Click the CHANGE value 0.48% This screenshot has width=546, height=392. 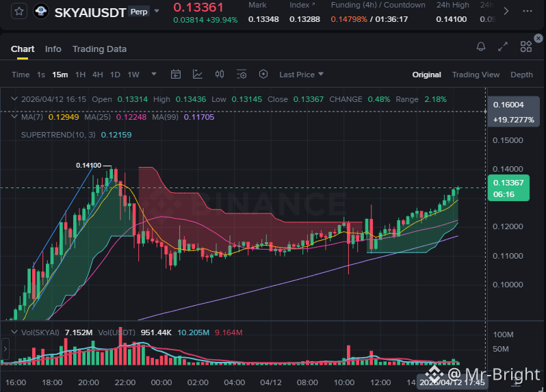(379, 99)
